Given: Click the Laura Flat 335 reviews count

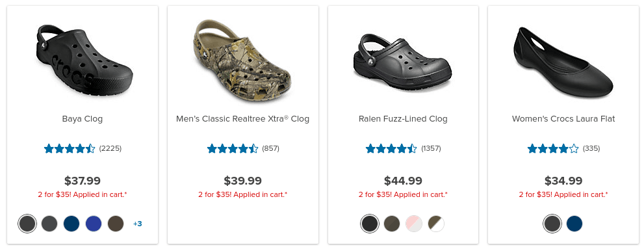Looking at the screenshot, I should click(x=591, y=148).
